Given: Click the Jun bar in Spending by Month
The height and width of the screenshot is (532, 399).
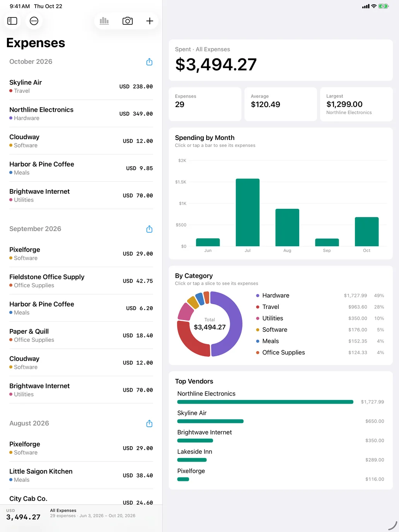Looking at the screenshot, I should point(208,242).
